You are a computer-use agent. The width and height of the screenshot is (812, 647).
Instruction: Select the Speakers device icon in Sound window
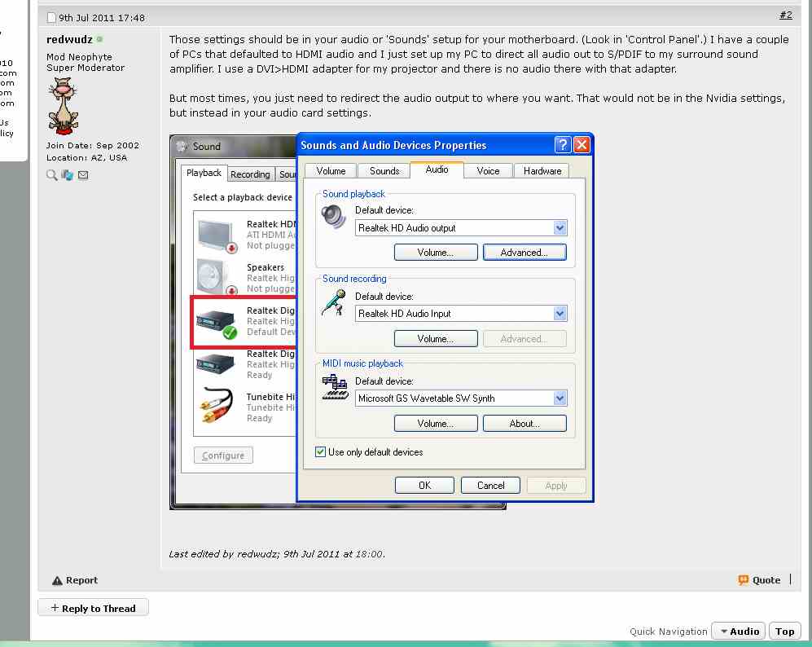click(x=217, y=277)
